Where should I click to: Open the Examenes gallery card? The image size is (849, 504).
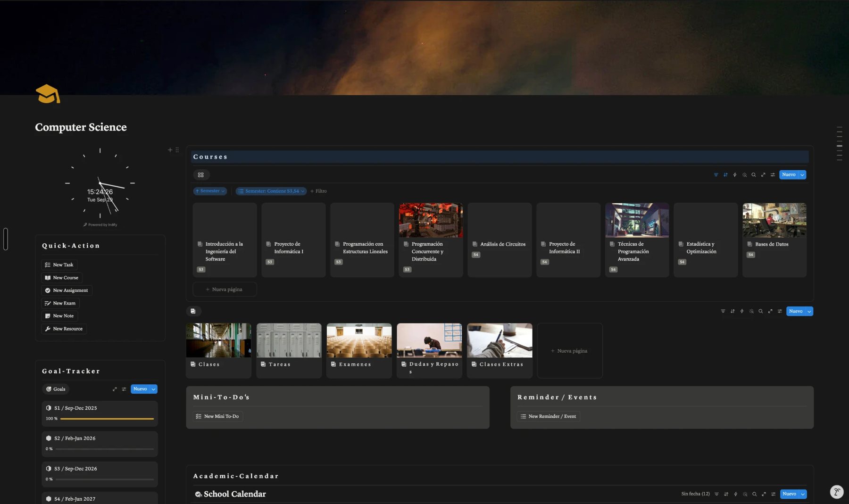359,350
